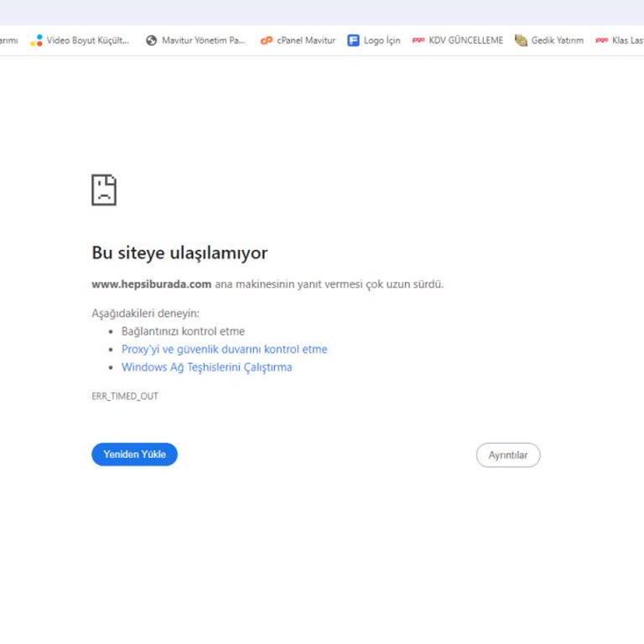Click the Yeniden Yükle reload button
Screen dimensions: 644x644
point(134,454)
